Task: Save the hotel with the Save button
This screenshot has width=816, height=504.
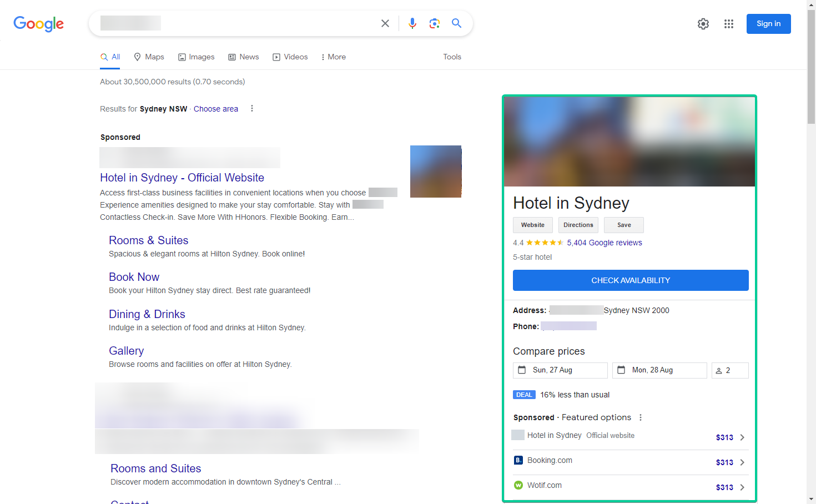Action: point(624,225)
